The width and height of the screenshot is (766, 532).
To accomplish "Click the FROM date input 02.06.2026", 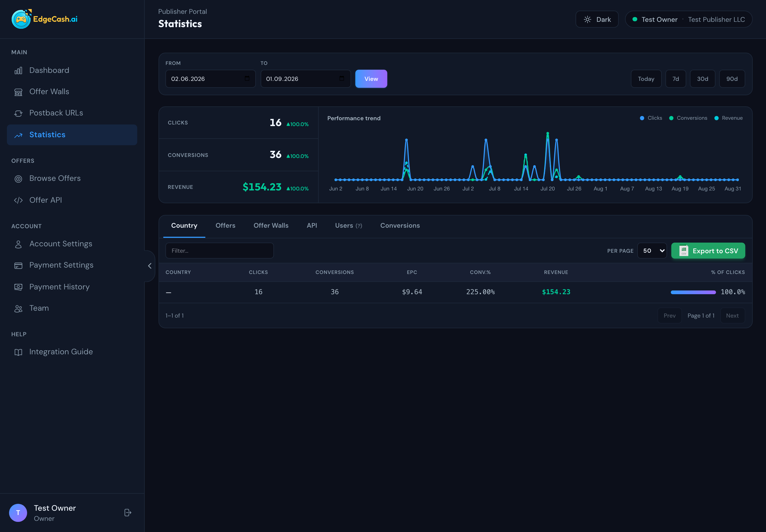I will pyautogui.click(x=210, y=79).
